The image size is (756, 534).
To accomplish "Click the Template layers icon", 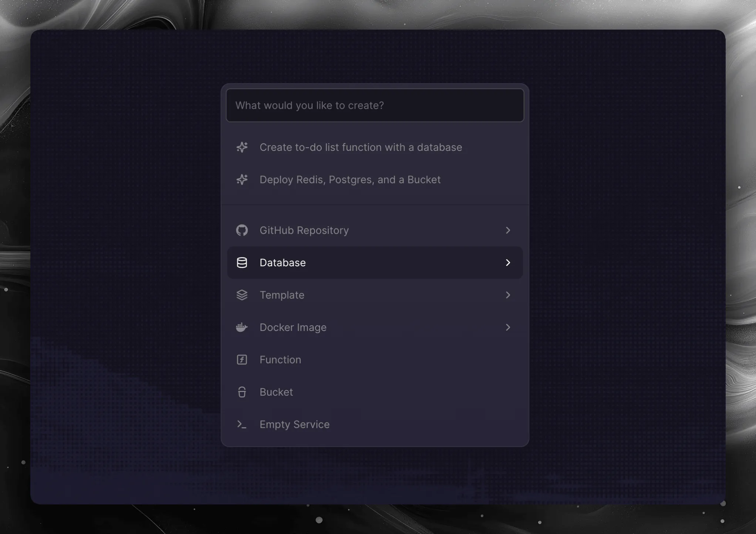I will 242,295.
